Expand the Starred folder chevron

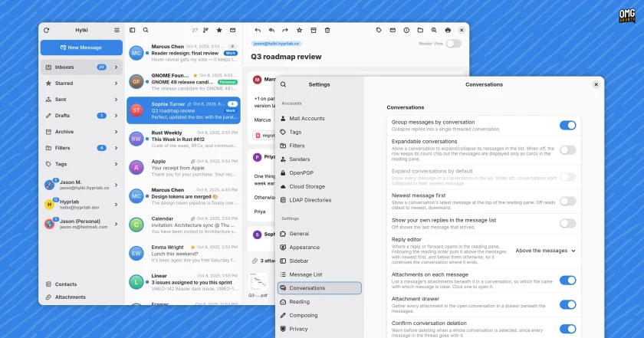pyautogui.click(x=117, y=83)
